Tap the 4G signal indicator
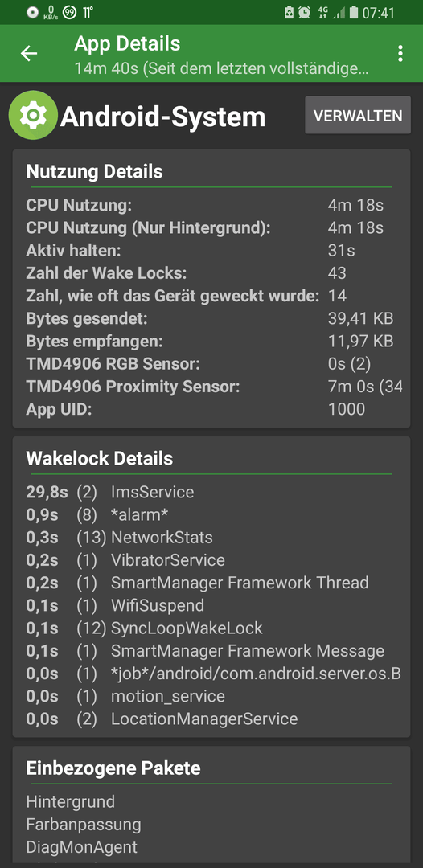The width and height of the screenshot is (423, 868). coord(323,12)
